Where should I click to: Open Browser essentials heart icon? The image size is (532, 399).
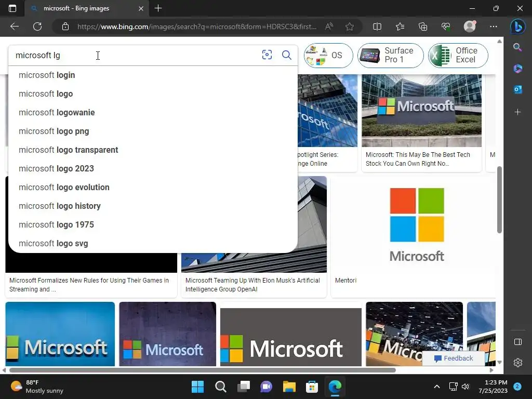tap(446, 26)
